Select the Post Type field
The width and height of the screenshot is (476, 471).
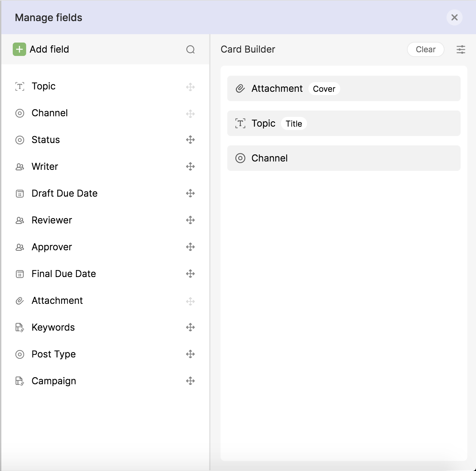[54, 354]
